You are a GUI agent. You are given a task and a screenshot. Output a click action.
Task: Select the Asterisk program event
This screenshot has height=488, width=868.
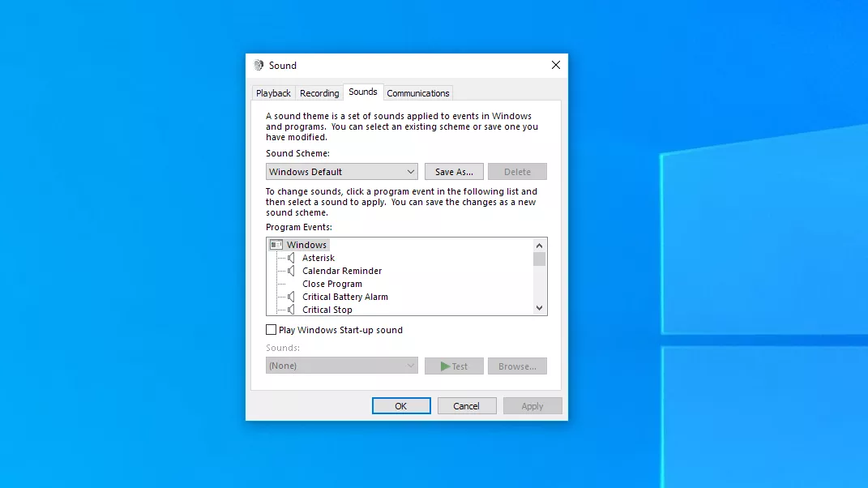tap(319, 258)
